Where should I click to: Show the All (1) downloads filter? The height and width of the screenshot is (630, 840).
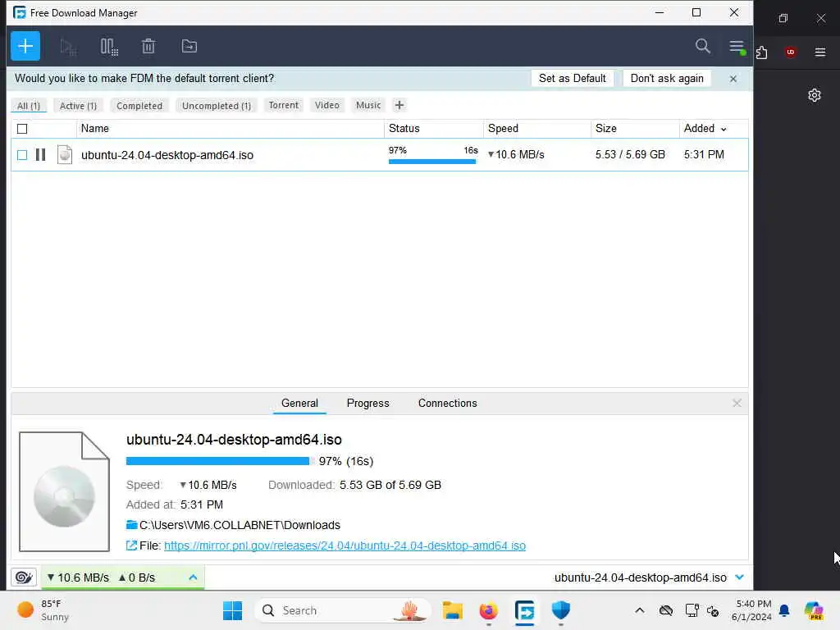(29, 106)
